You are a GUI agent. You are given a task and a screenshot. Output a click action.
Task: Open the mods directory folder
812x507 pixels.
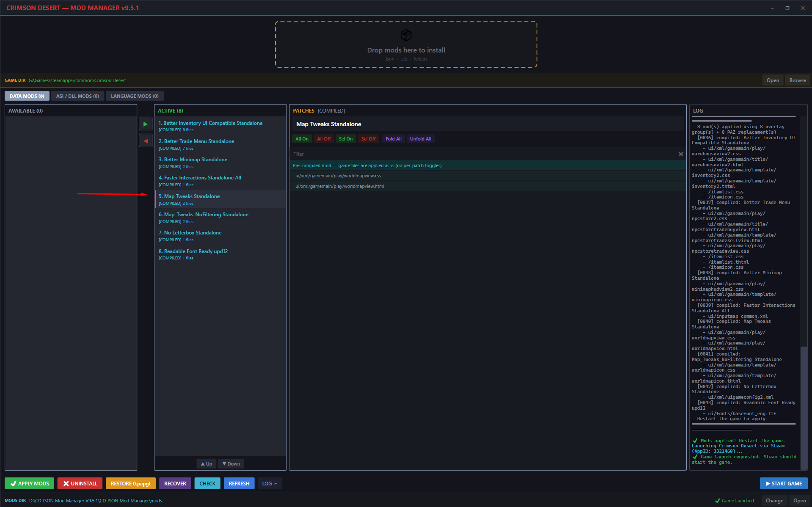pyautogui.click(x=800, y=501)
